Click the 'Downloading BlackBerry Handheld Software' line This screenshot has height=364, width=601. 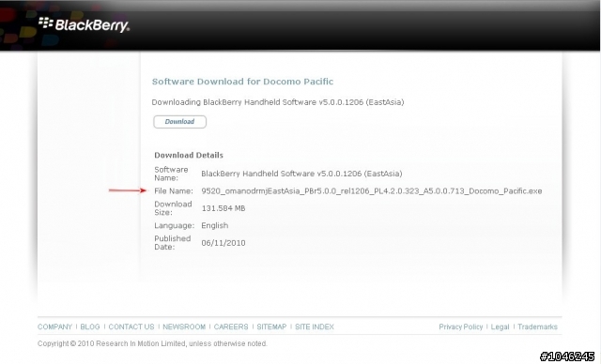tap(278, 102)
